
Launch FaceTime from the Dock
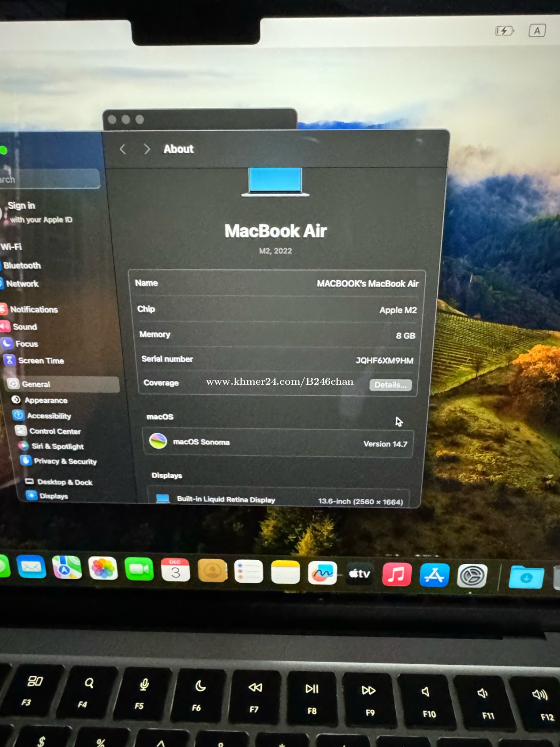pyautogui.click(x=139, y=569)
